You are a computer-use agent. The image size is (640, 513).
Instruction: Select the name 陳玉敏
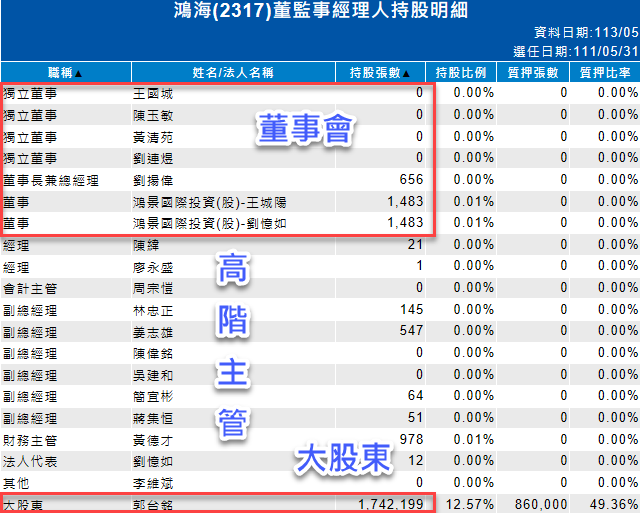(x=153, y=115)
